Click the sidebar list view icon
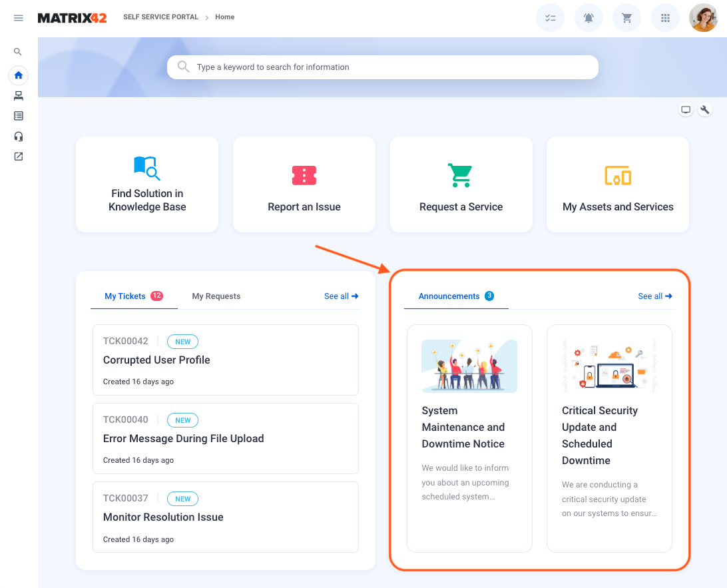 [18, 116]
